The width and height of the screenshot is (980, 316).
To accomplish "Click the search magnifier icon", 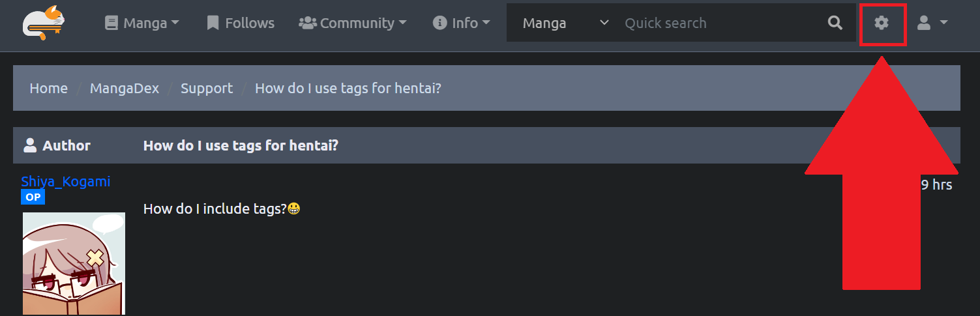I will coord(835,23).
